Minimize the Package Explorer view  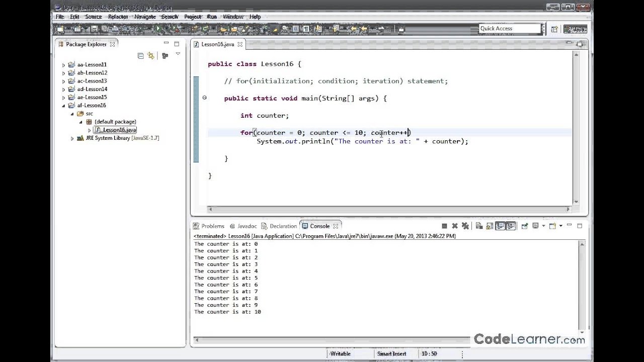(x=166, y=43)
